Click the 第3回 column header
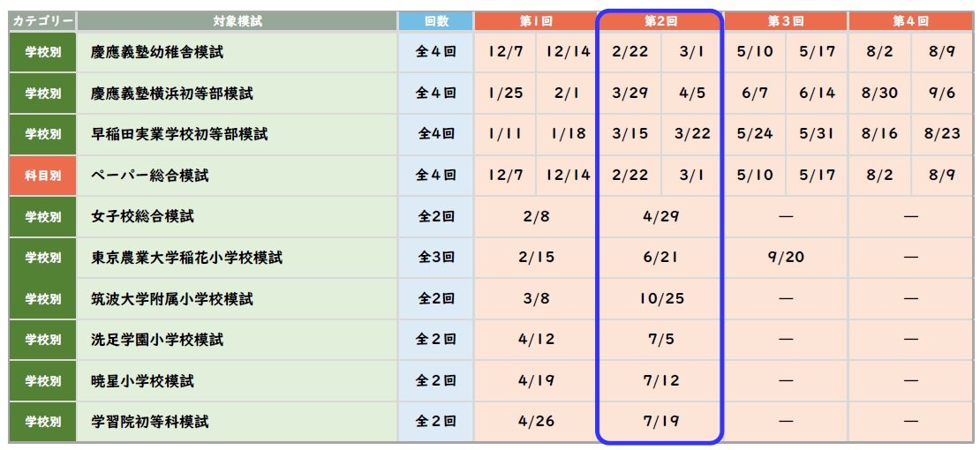 click(786, 20)
